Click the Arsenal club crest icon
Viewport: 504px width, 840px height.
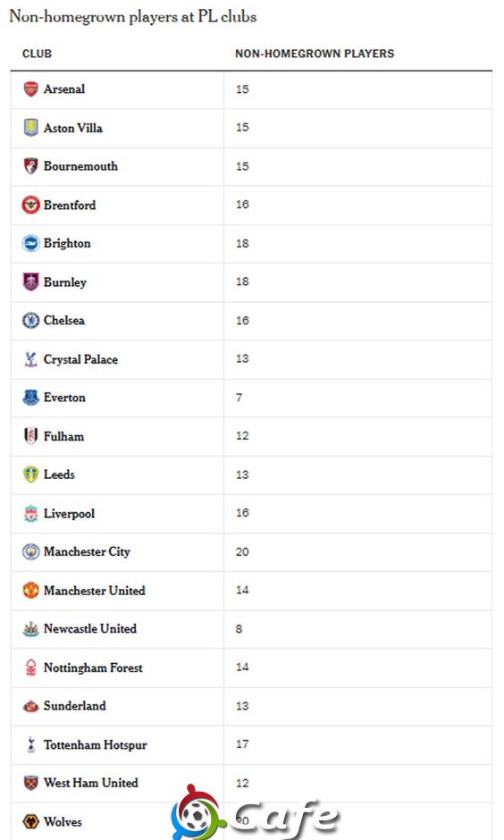point(31,89)
